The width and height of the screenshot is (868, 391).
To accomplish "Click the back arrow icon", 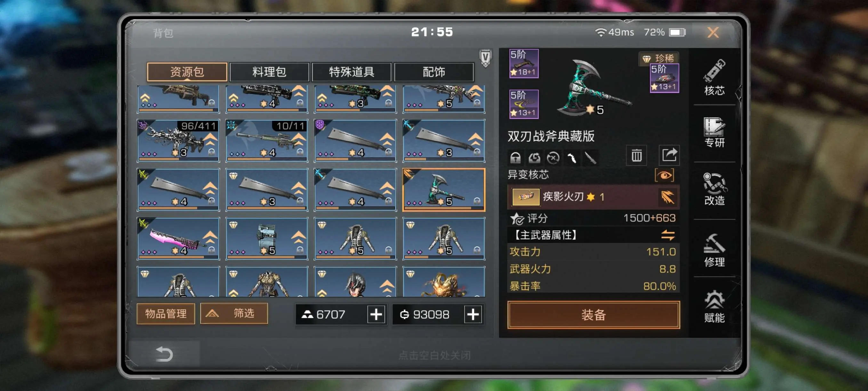I will click(x=165, y=354).
